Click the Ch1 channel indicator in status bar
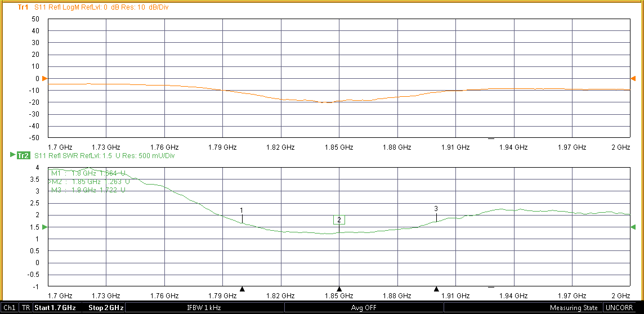This screenshot has height=314, width=644. click(9, 308)
